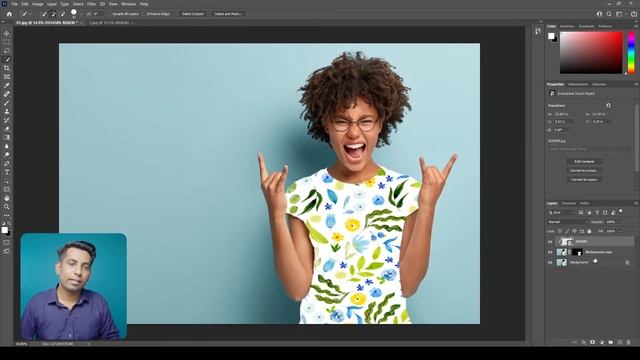This screenshot has width=640, height=360.
Task: Hide the top smart object layer
Action: (x=550, y=242)
